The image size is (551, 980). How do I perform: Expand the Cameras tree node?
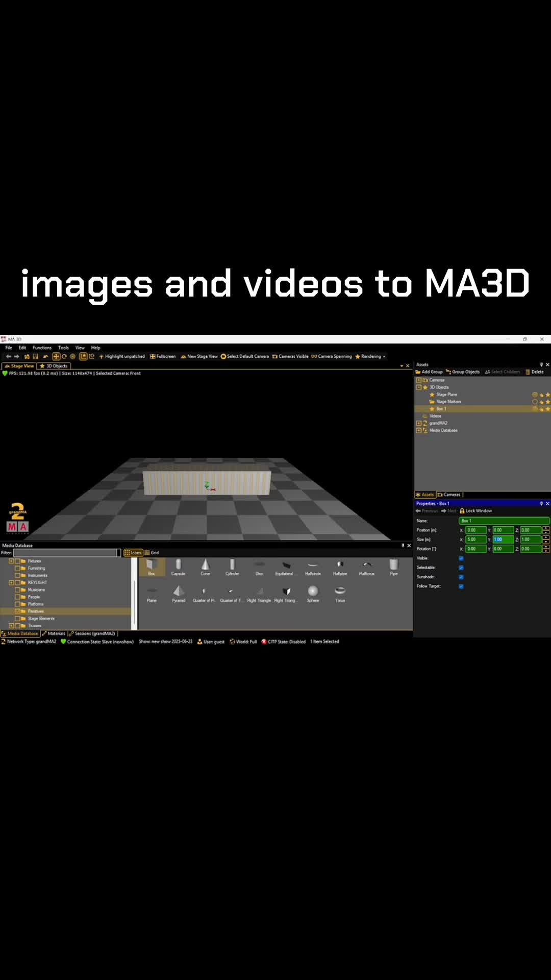pos(419,380)
